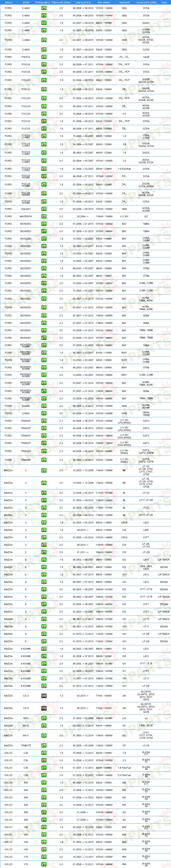This screenshot has width=171, height=868.
Task: Click fuel icon in FORD C-MAX row with QQDC engine
Action: [44, 23]
